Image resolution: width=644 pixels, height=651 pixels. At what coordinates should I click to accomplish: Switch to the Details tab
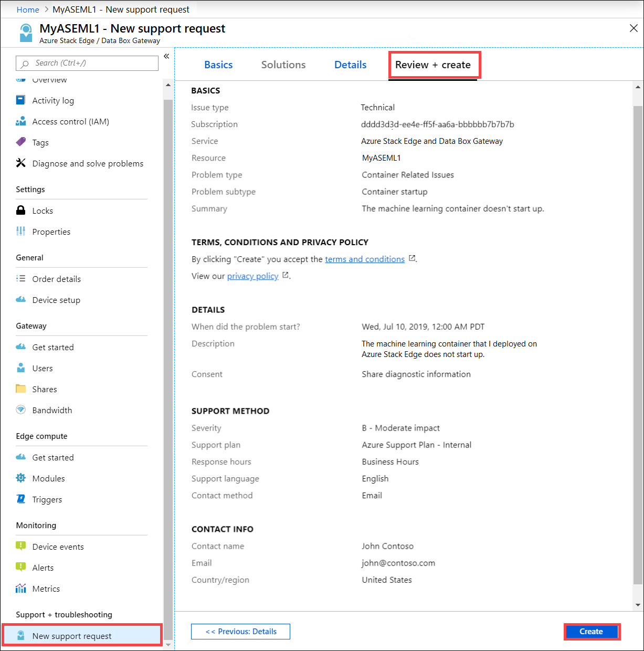[x=351, y=65]
